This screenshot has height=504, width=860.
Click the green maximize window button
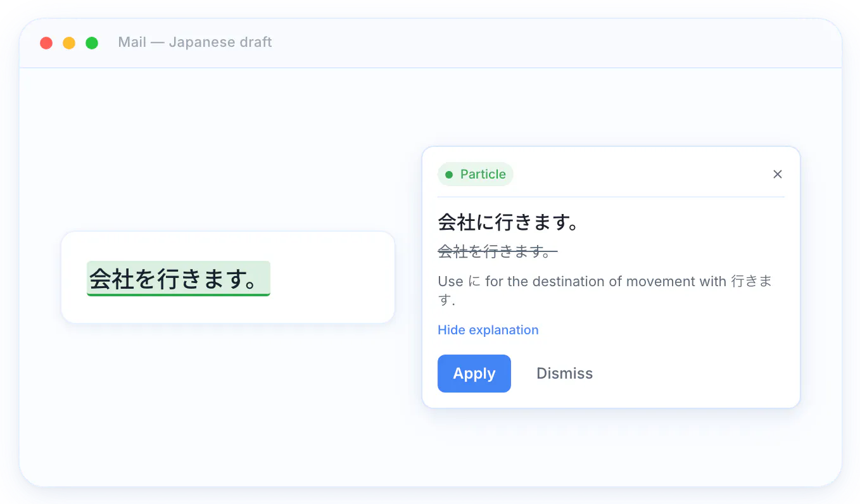pyautogui.click(x=92, y=43)
